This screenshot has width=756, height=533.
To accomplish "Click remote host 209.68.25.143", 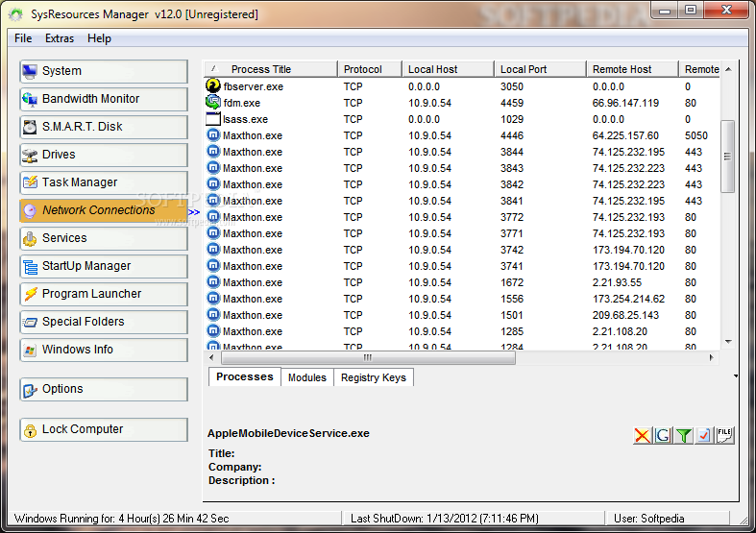I will (625, 315).
